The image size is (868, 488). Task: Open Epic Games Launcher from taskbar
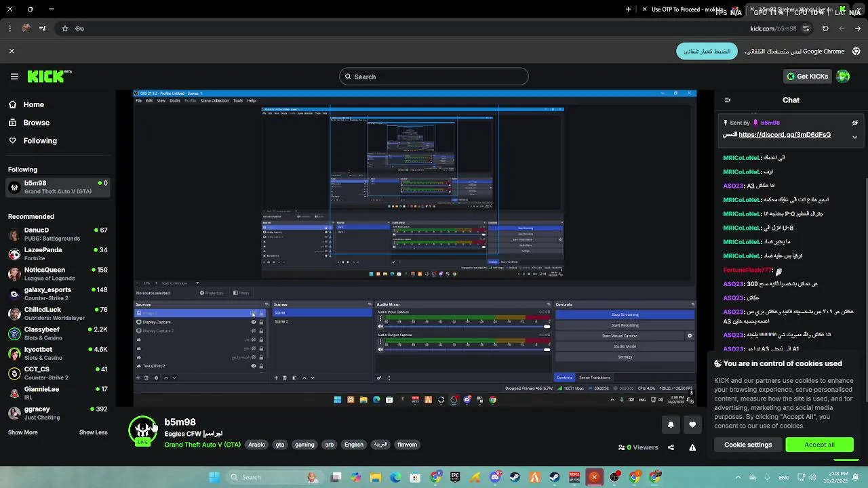point(455,477)
